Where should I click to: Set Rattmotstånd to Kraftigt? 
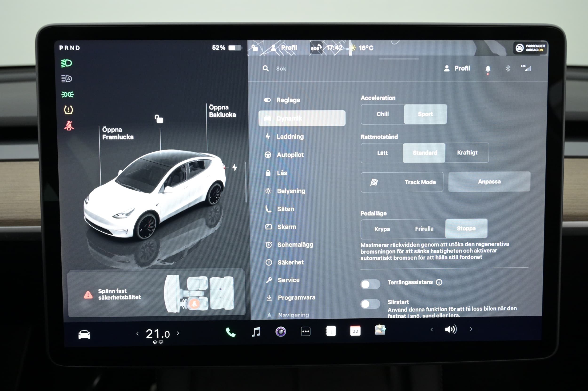tap(467, 153)
